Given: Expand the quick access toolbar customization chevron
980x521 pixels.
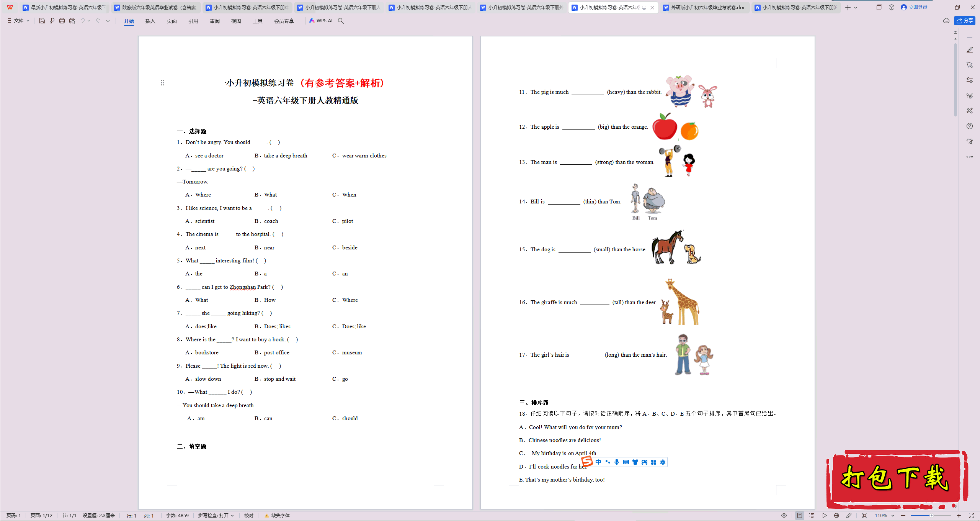Looking at the screenshot, I should (108, 21).
